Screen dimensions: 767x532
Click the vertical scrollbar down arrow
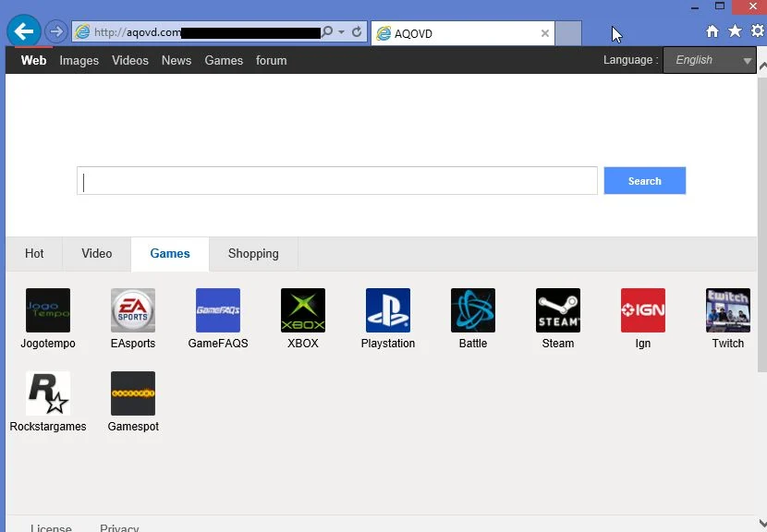point(762,523)
